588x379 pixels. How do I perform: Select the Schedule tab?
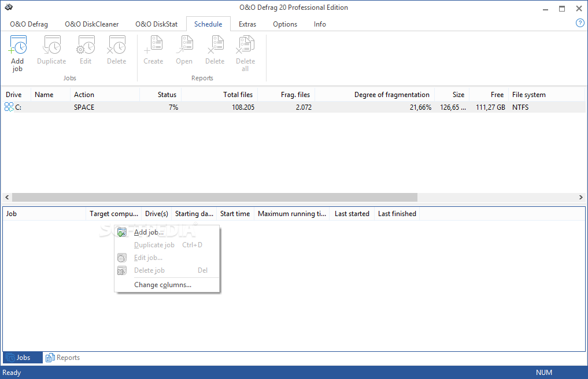click(x=208, y=24)
